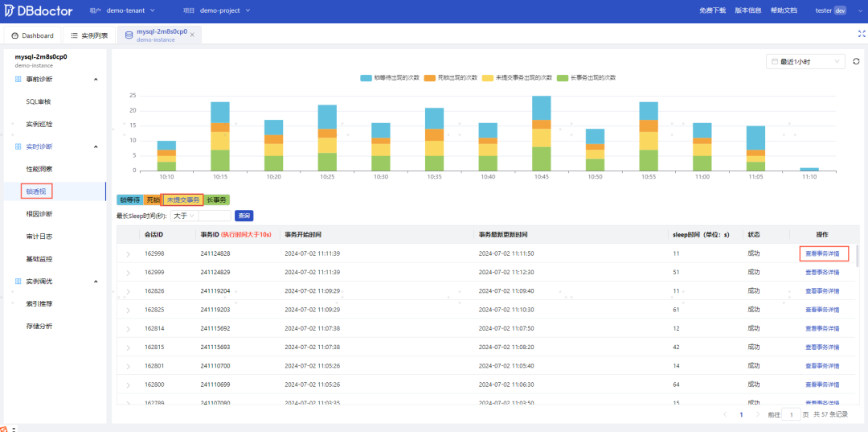Open the 最近1小时 time range dropdown
The height and width of the screenshot is (432, 868).
(x=805, y=61)
